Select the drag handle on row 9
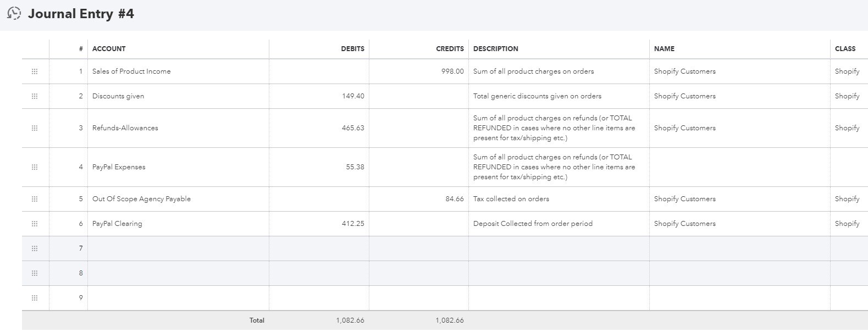The image size is (868, 332). pyautogui.click(x=35, y=298)
